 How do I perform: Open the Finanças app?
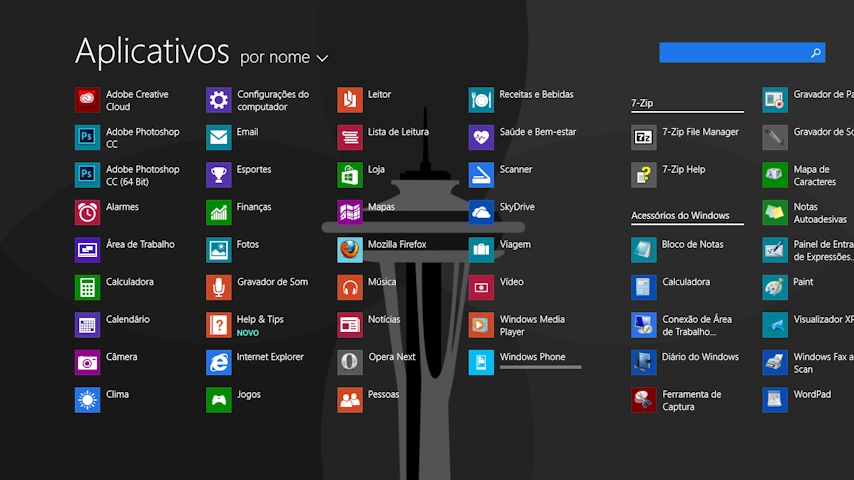[x=218, y=212]
